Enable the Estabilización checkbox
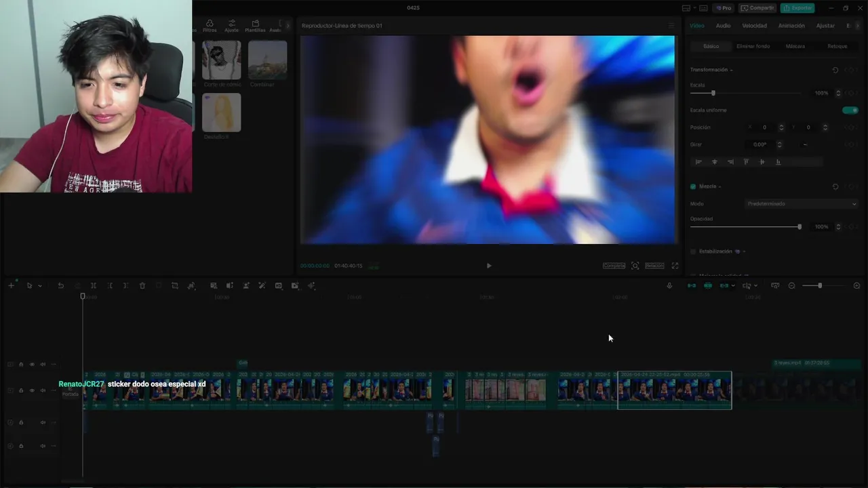 [x=693, y=251]
